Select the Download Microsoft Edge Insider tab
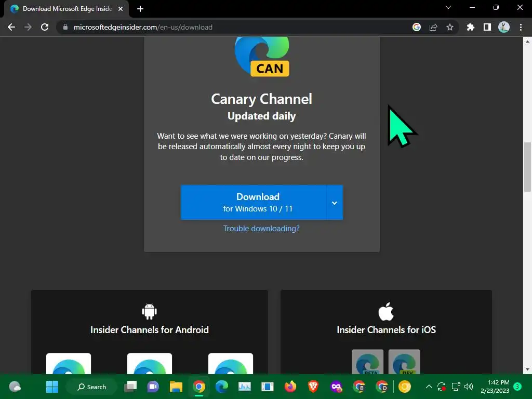 click(x=66, y=9)
